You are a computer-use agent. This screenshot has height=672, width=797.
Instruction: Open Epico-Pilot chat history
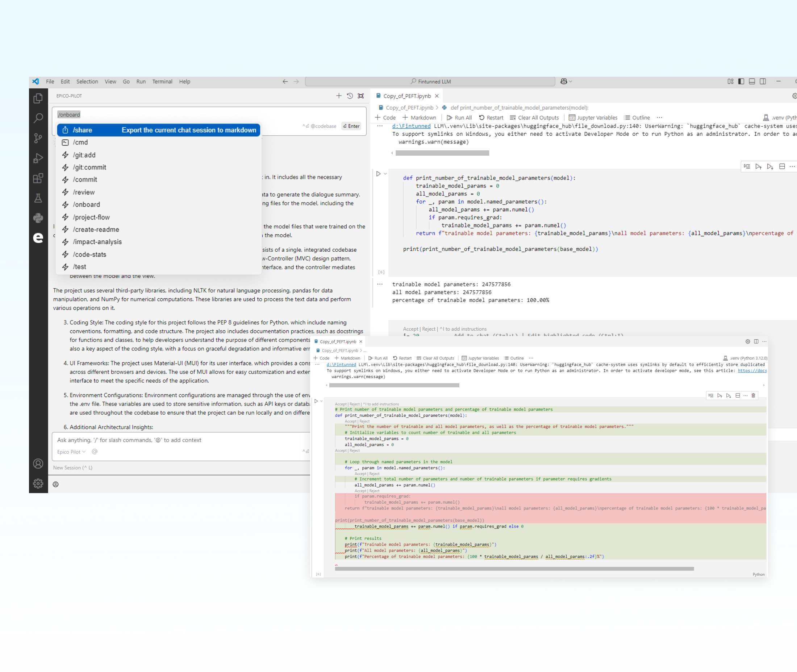click(x=350, y=96)
